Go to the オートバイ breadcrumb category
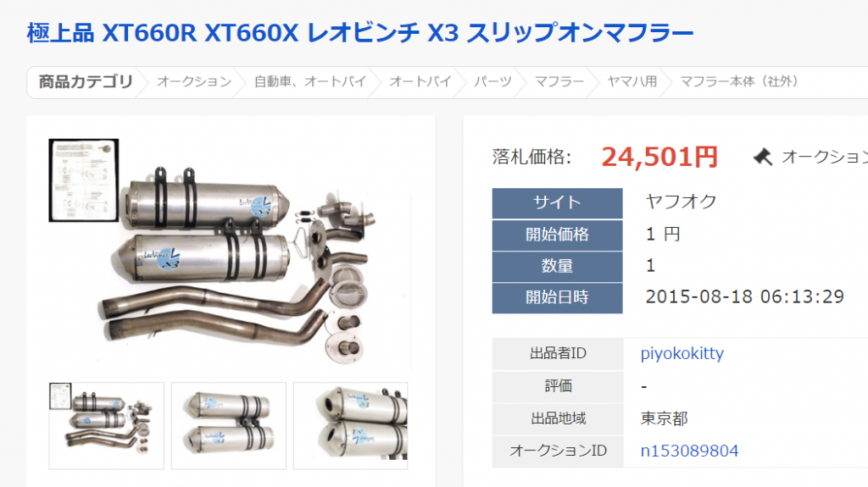The height and width of the screenshot is (487, 868). (x=420, y=82)
